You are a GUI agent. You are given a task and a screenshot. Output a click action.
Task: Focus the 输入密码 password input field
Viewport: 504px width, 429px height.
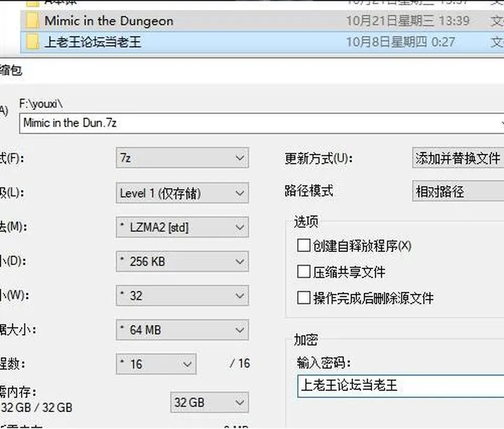pos(401,385)
